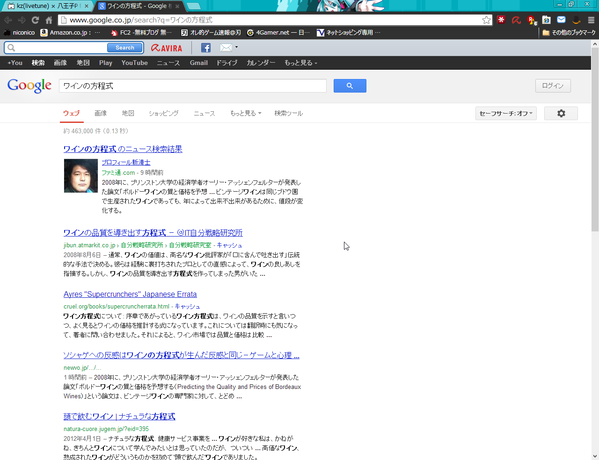Open the Amazon extension icon in Chrome toolbar
Screen dimensions: 599x460
576,19
